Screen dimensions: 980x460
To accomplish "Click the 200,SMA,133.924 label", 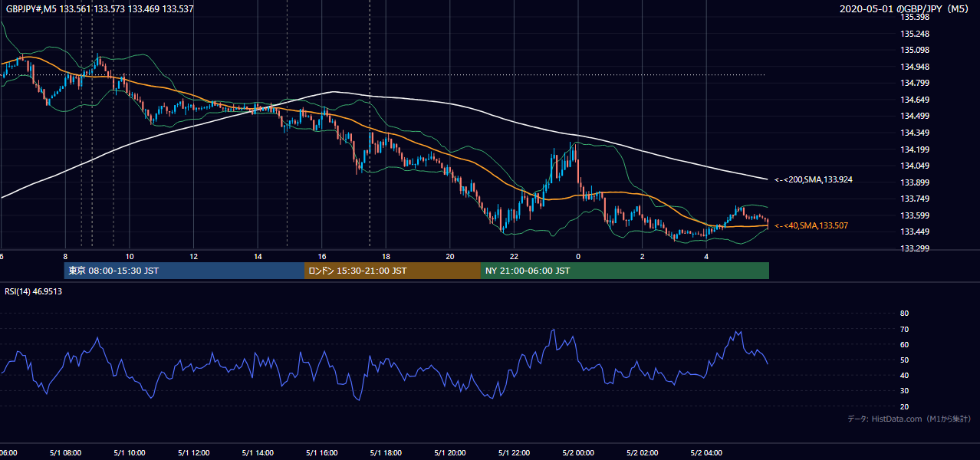I will pyautogui.click(x=814, y=179).
